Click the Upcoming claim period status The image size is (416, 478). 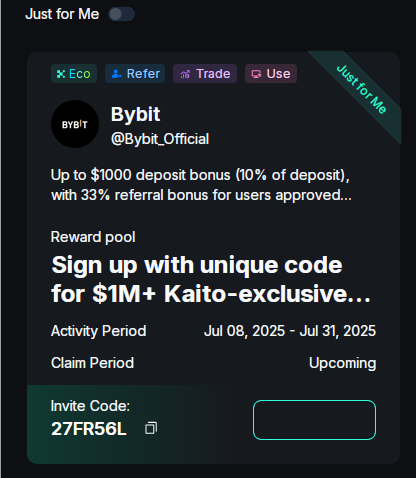[342, 363]
